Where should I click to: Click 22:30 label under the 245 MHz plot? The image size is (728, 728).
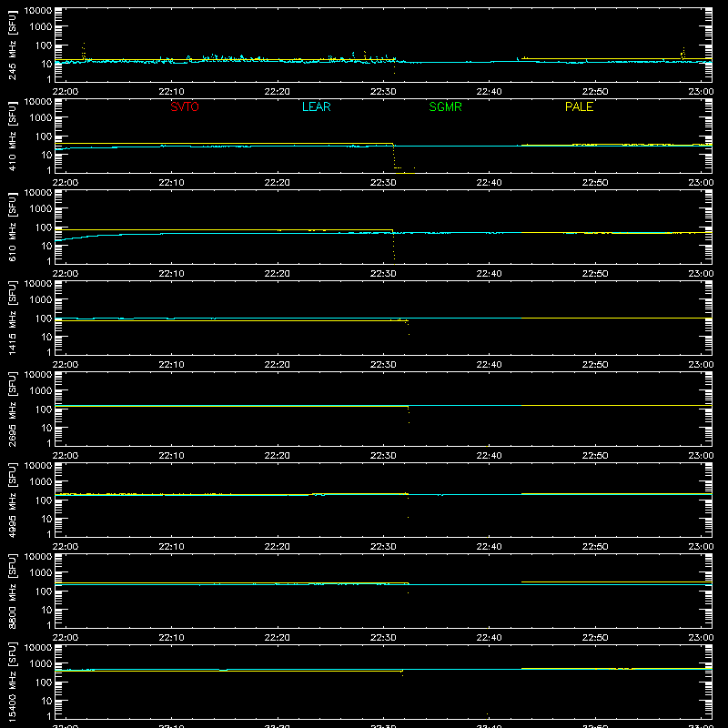click(x=383, y=92)
